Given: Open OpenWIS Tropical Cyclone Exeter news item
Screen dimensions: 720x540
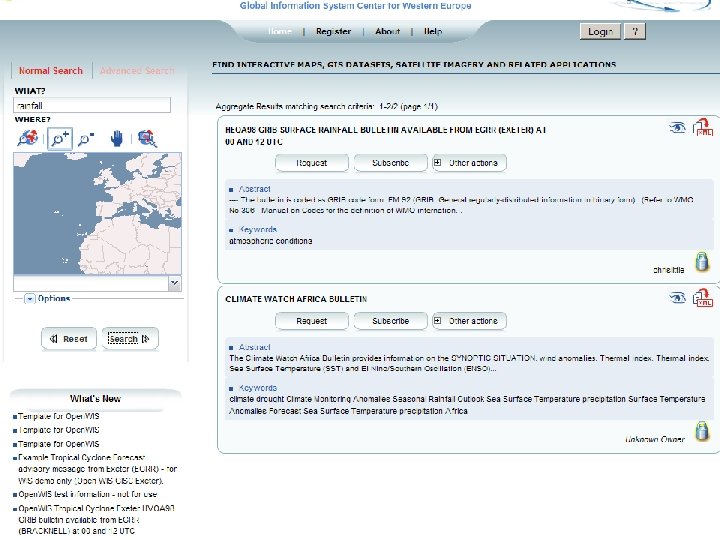Looking at the screenshot, I should (96, 520).
